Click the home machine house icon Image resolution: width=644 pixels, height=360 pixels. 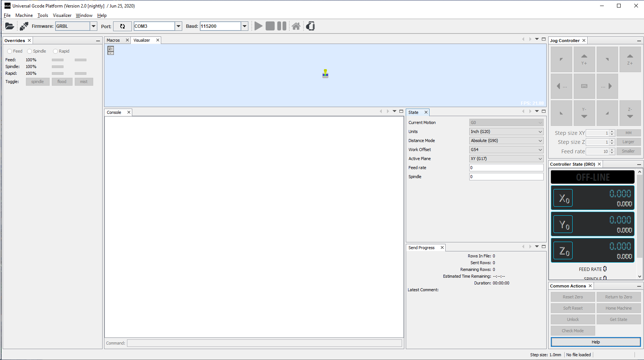pos(296,26)
